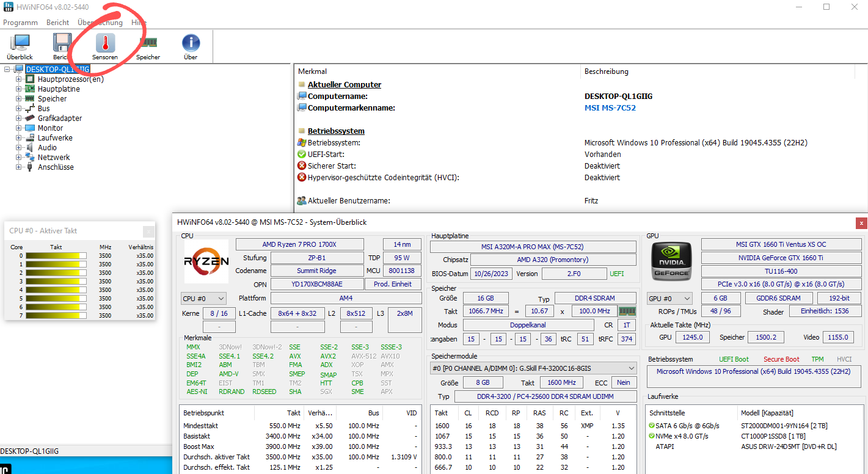Click the Core 0 clock bar
Screen dimensions: 868x474
click(56, 255)
